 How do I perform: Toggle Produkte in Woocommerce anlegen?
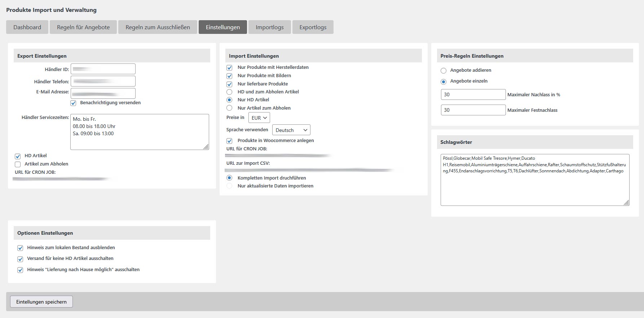[229, 141]
